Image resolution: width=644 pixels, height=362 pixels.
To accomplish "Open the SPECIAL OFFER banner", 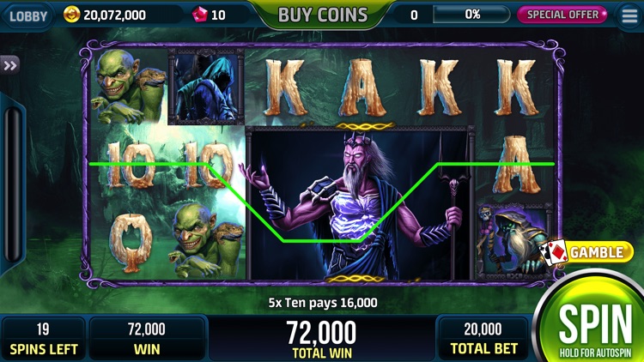I will pyautogui.click(x=562, y=15).
